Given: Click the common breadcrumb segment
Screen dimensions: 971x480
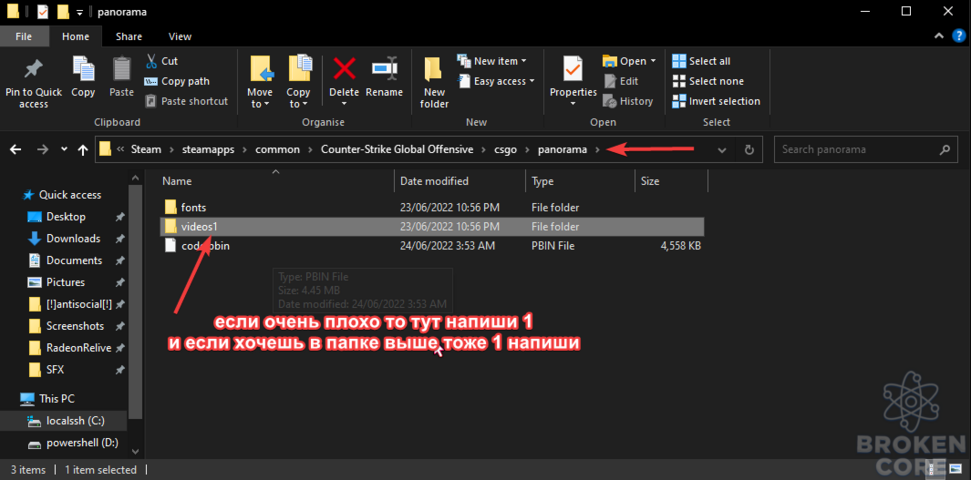Looking at the screenshot, I should click(x=279, y=149).
